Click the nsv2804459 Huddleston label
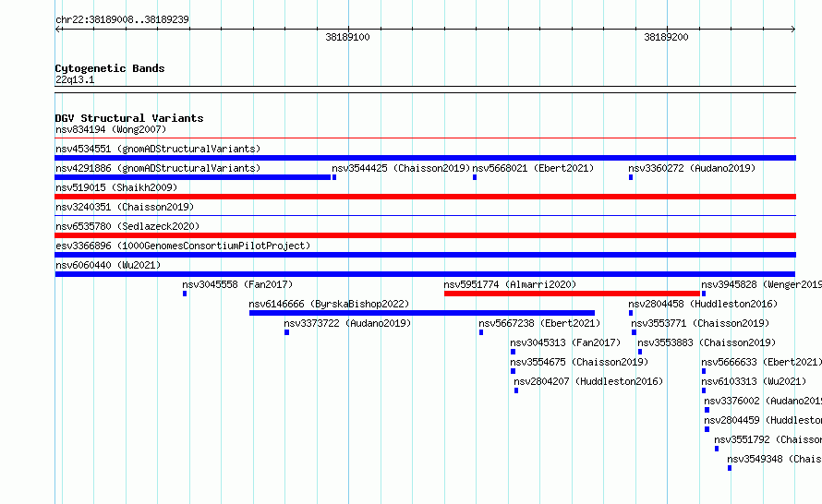 click(763, 420)
